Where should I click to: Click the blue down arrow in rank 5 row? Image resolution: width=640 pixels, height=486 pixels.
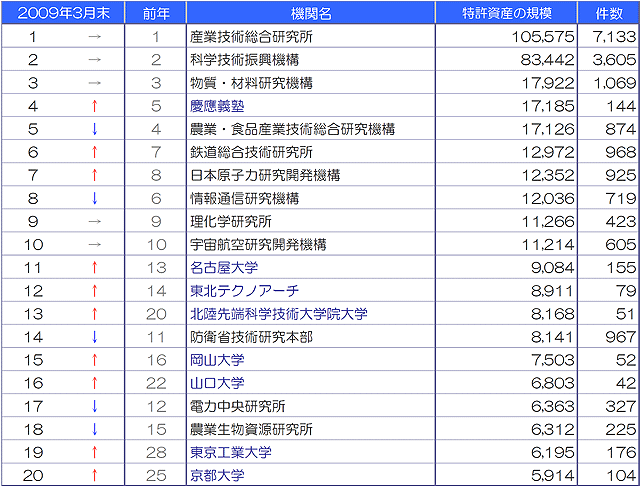point(94,129)
